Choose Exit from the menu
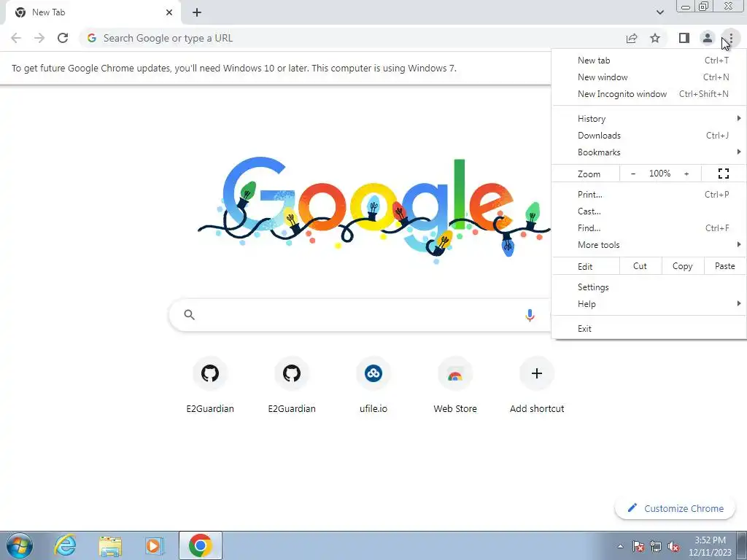This screenshot has width=747, height=560. tap(649, 329)
